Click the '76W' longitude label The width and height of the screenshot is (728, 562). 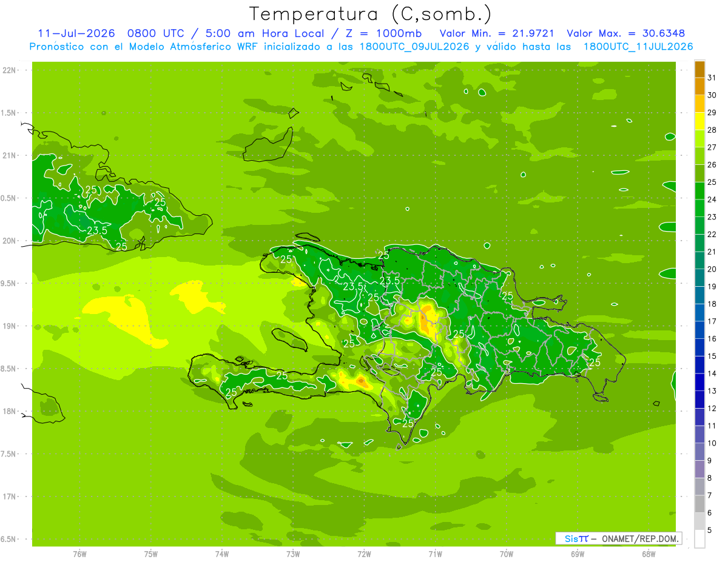(x=79, y=554)
